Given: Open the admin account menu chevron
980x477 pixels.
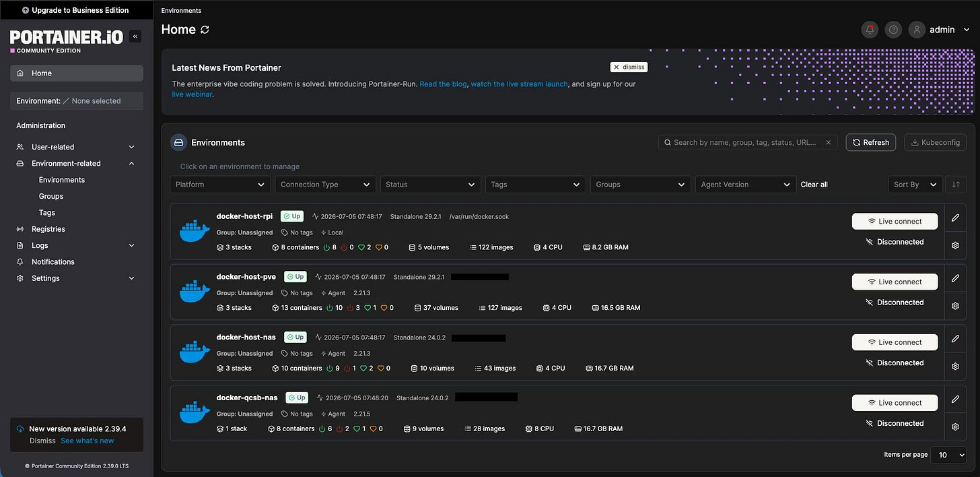Looking at the screenshot, I should pos(967,30).
